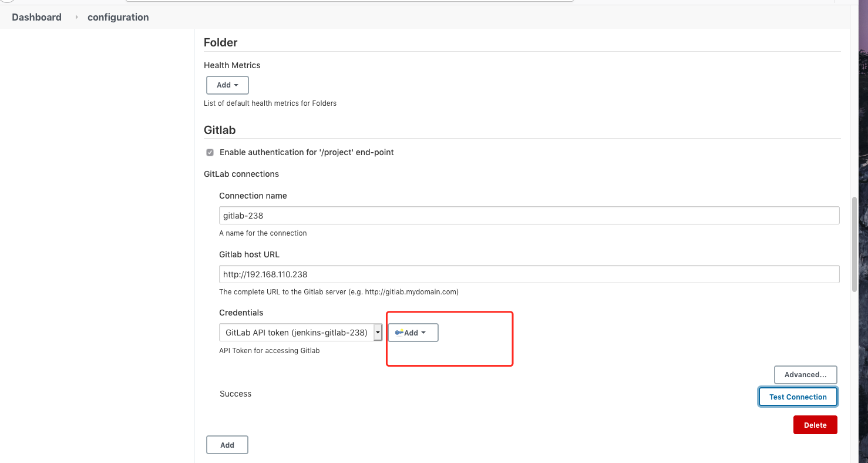The height and width of the screenshot is (463, 868).
Task: Select the configuration breadcrumb item
Action: click(x=118, y=17)
